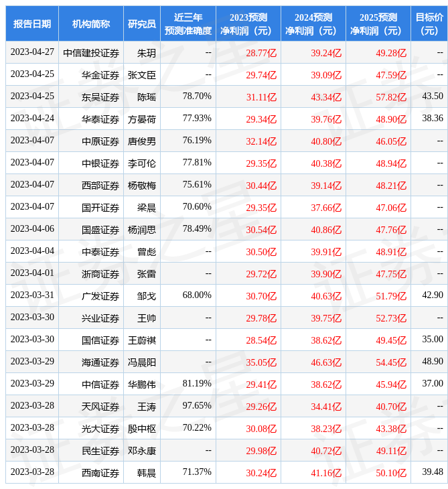The width and height of the screenshot is (448, 489).
Task: Click researcher name 韩晨
Action: [147, 473]
